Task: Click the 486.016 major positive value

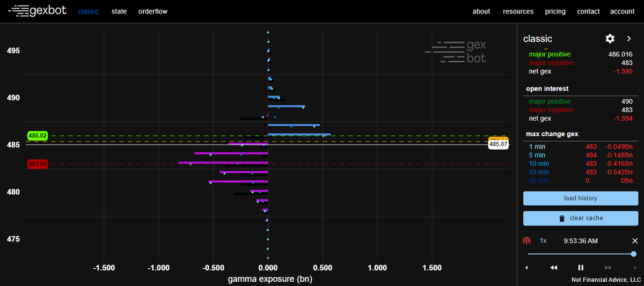Action: click(620, 54)
